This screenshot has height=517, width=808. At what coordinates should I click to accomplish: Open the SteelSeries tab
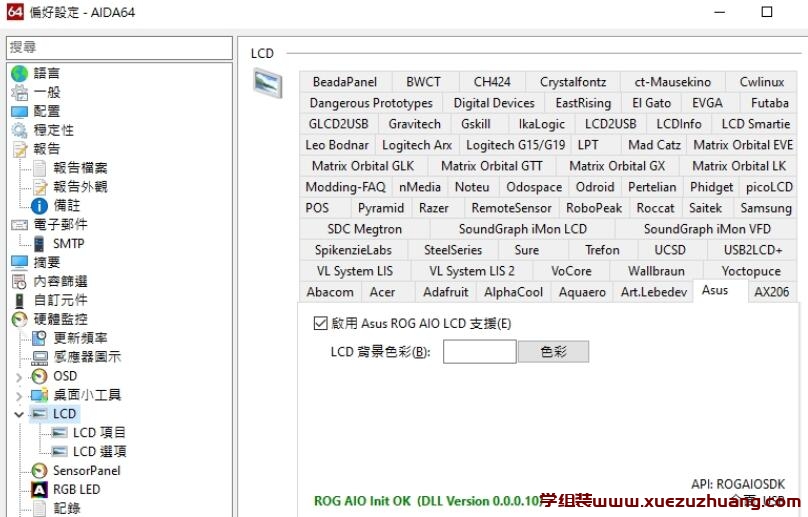pos(453,250)
